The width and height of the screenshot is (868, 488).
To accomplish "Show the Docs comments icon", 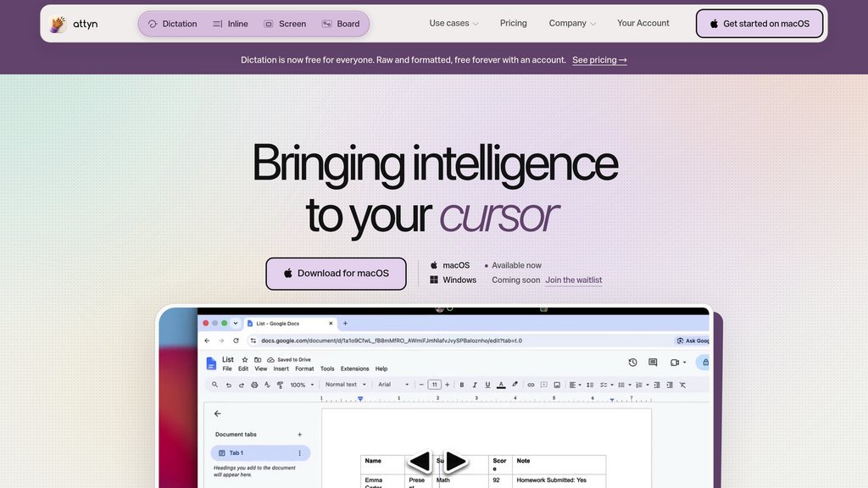I will [x=653, y=363].
